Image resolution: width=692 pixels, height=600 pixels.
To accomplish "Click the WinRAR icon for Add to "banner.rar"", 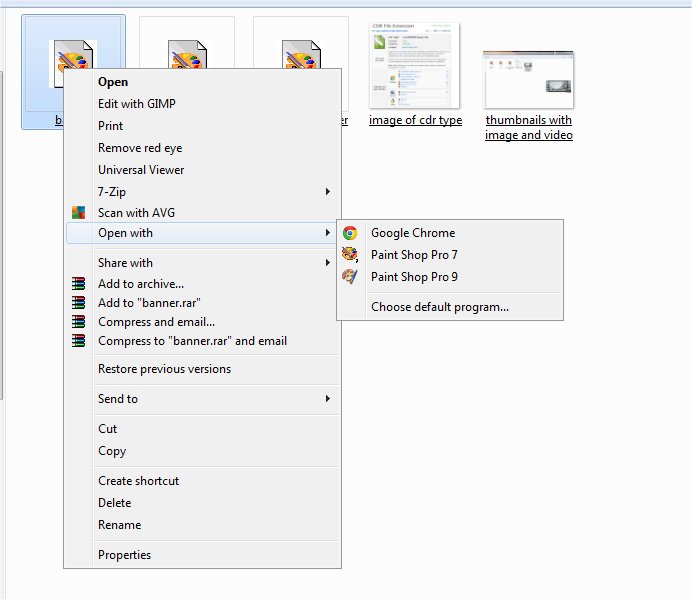I will [x=79, y=303].
